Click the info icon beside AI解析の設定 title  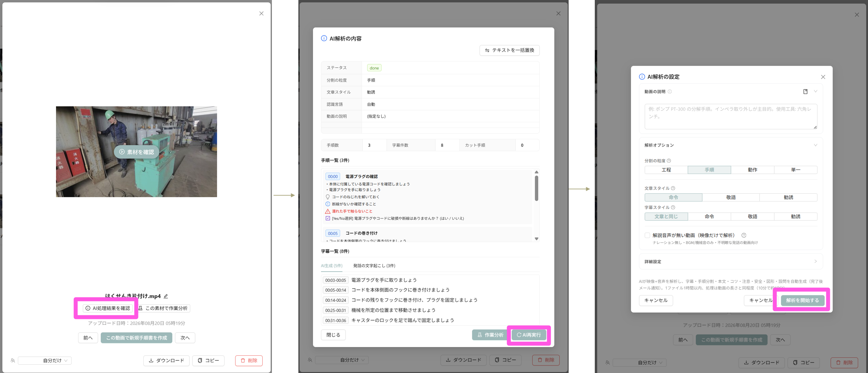[x=642, y=77]
